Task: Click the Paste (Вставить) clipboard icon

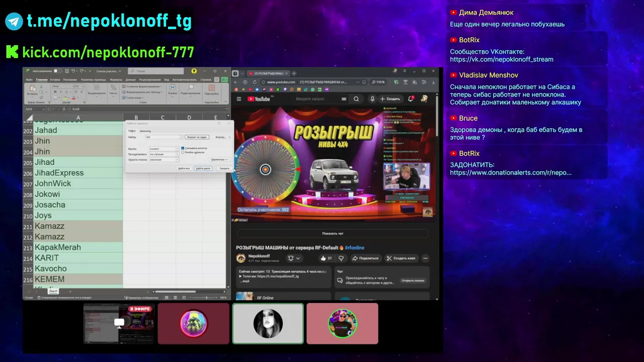Action: pos(33,88)
